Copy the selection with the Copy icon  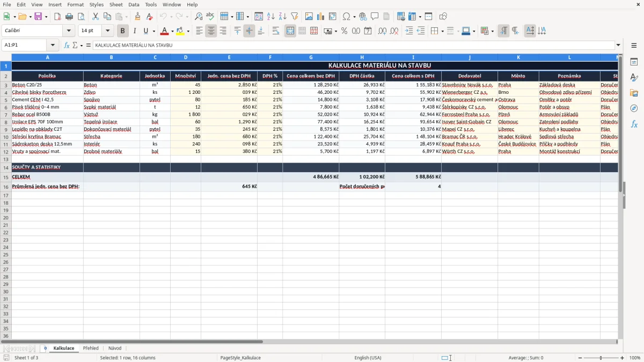tap(107, 17)
